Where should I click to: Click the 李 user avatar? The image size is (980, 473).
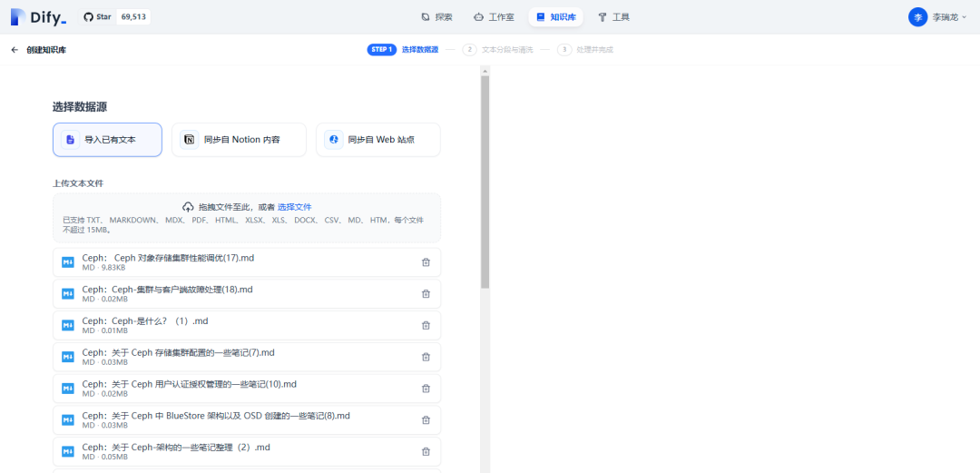pyautogui.click(x=917, y=17)
